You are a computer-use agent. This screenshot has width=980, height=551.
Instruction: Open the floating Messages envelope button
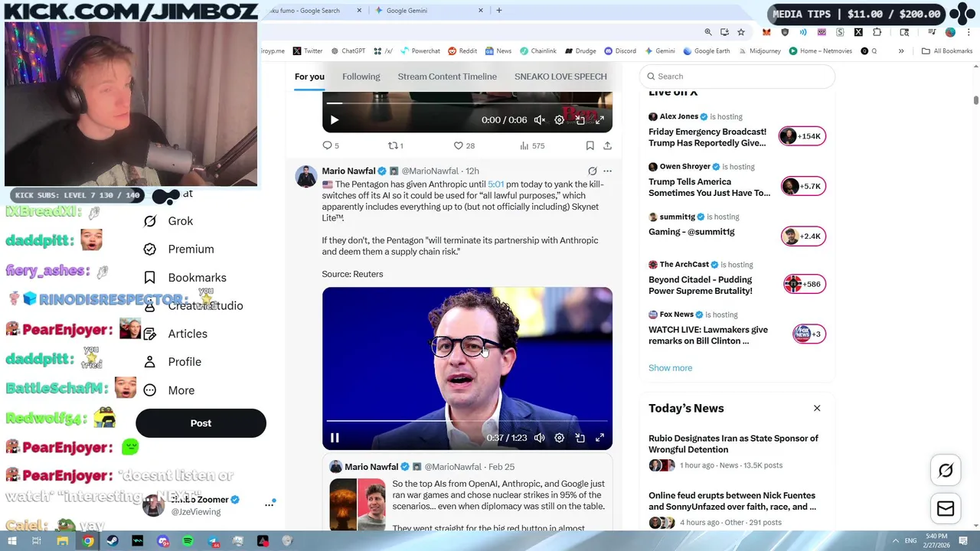click(946, 509)
